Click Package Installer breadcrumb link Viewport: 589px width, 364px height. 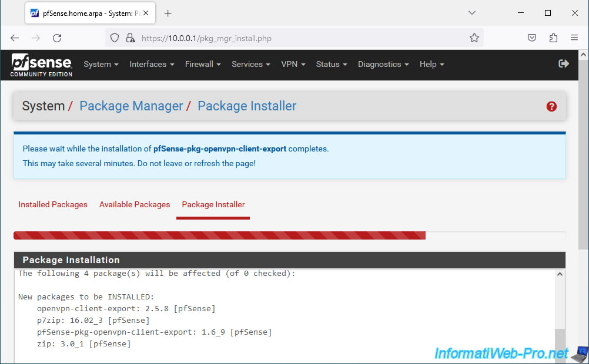247,106
